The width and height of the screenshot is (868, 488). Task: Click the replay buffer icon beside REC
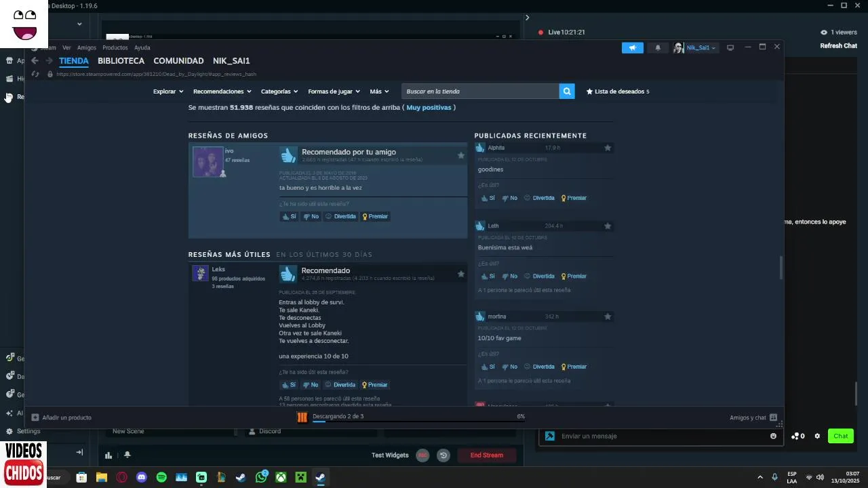click(443, 455)
